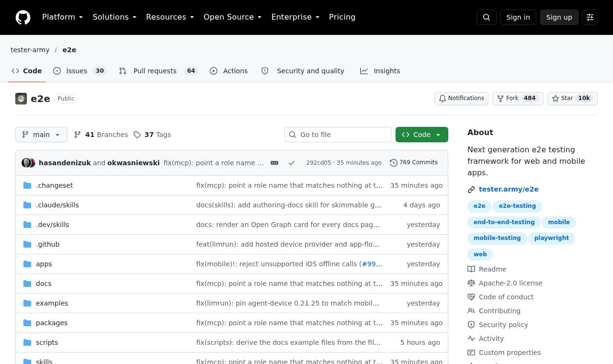Star the e2e repository

pos(572,98)
